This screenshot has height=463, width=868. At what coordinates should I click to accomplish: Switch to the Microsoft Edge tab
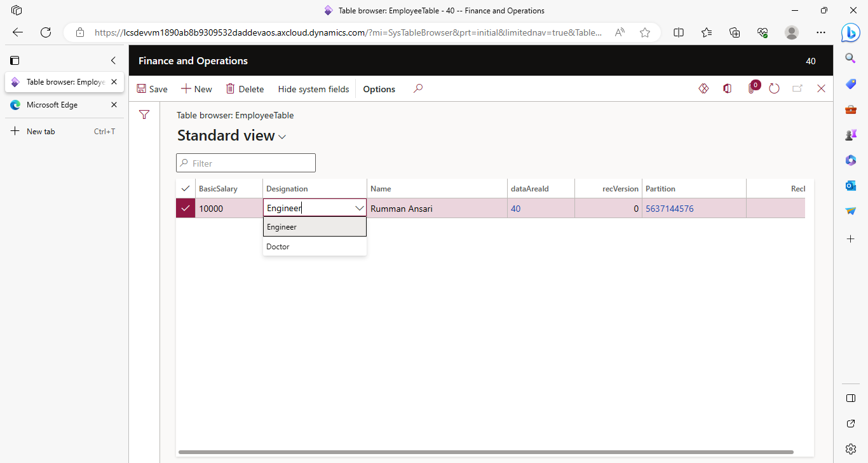tap(52, 105)
